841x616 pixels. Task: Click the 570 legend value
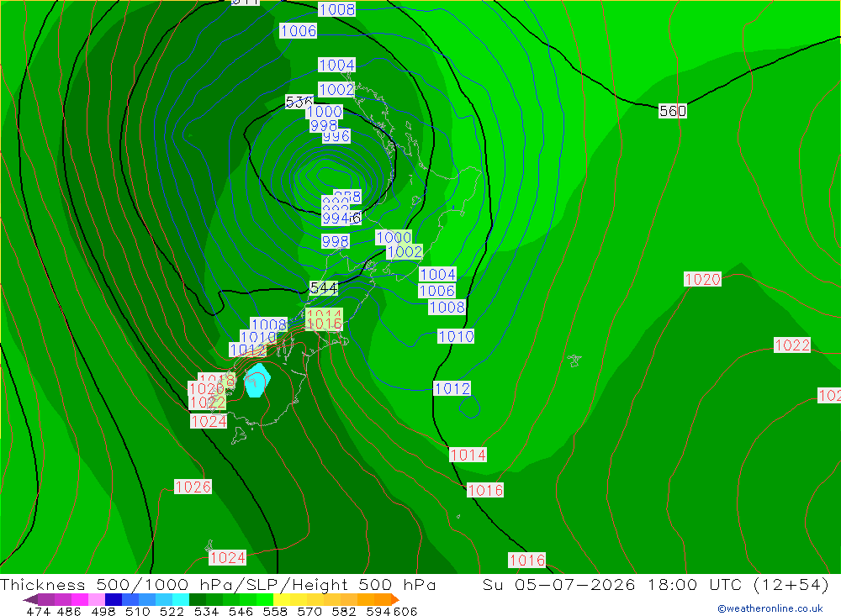[x=309, y=611]
